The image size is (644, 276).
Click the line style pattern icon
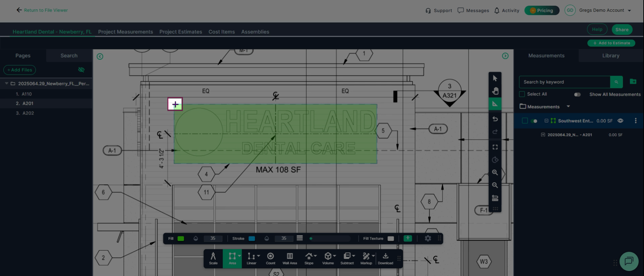[x=300, y=238]
